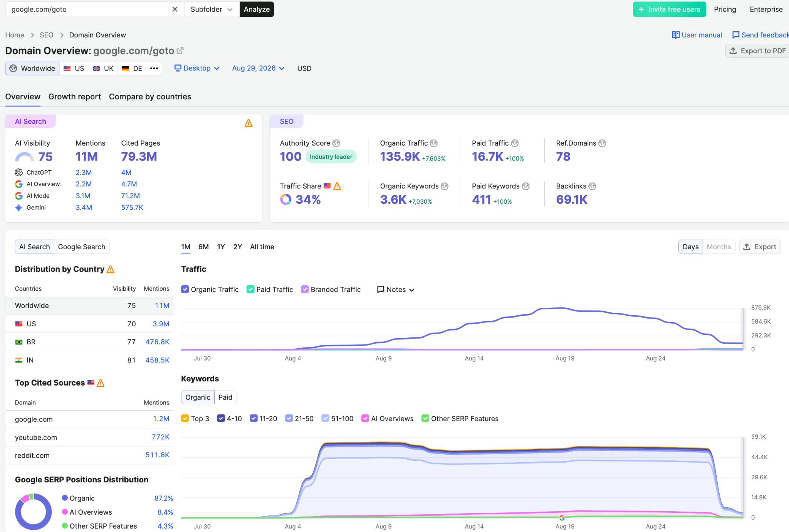
Task: Open the Subfolder dropdown
Action: 212,9
